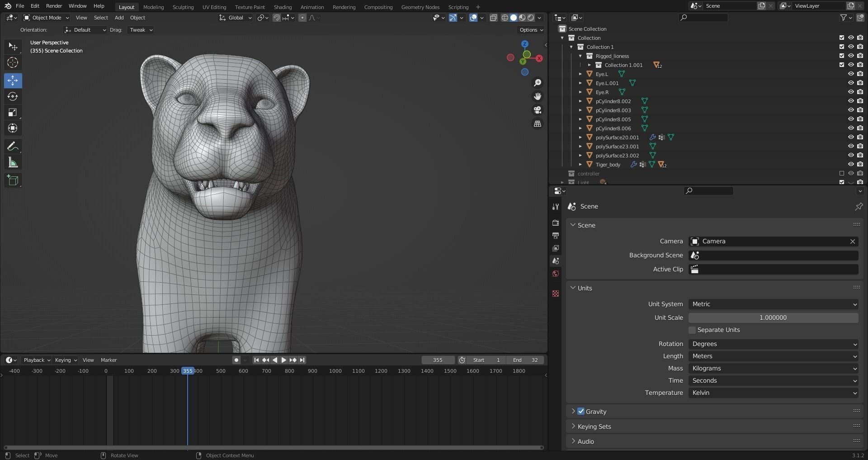Jump to the end frame
Screen dimensions: 868x460
(302, 360)
